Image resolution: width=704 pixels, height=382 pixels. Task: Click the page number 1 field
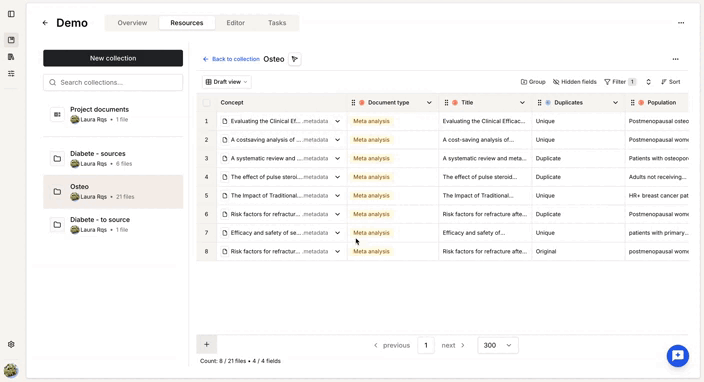tap(426, 345)
